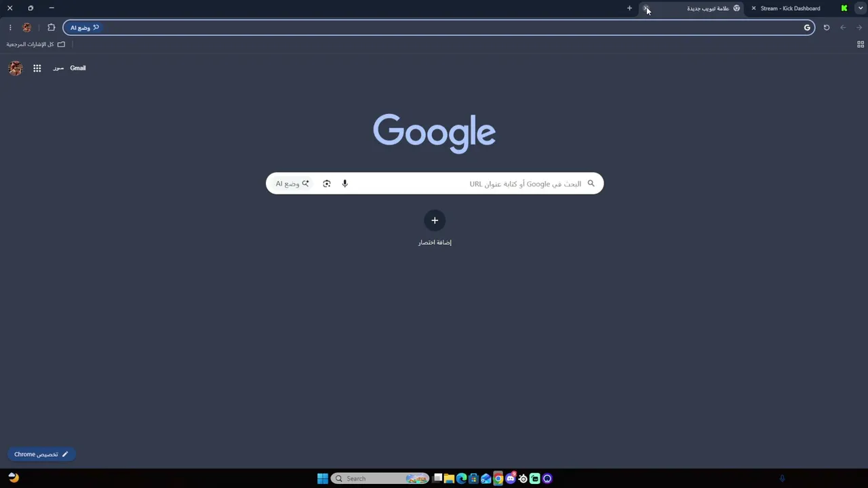868x488 pixels.
Task: Open the Gmail link
Action: tap(78, 68)
